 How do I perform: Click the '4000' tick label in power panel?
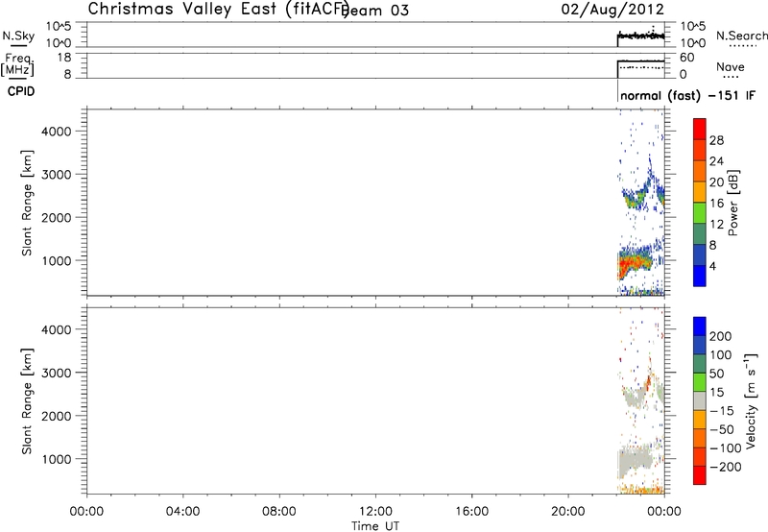point(57,132)
